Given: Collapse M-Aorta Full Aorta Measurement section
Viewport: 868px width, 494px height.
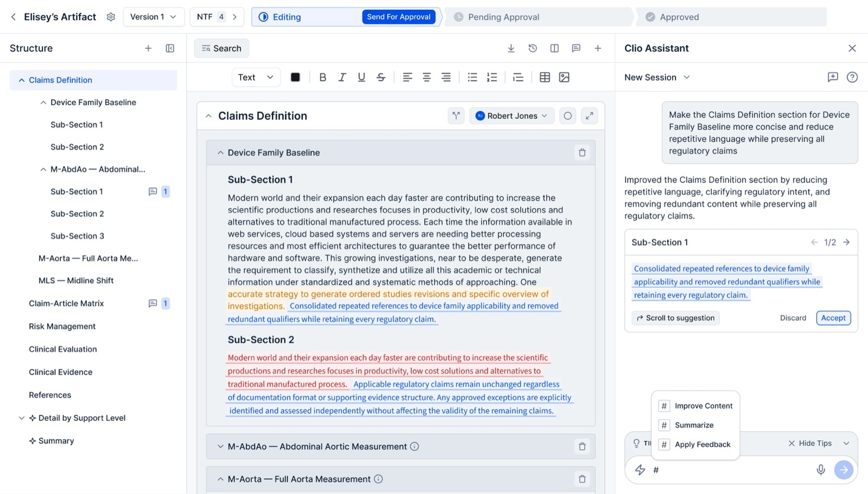Looking at the screenshot, I should [x=220, y=479].
